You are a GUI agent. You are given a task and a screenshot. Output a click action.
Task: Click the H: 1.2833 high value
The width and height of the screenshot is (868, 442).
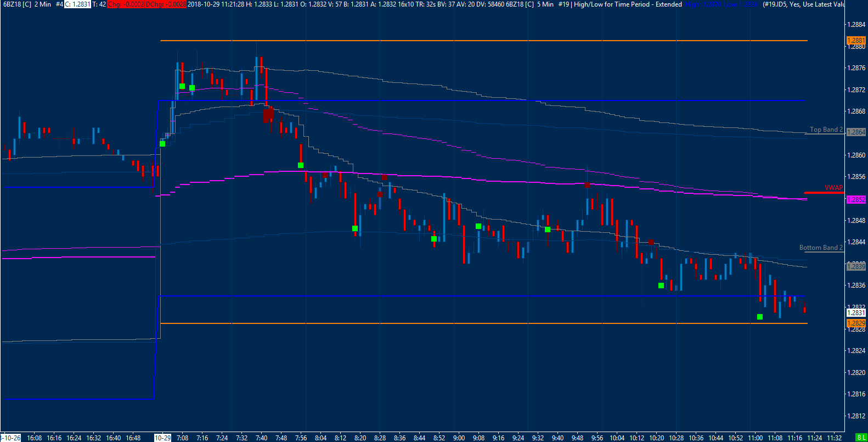(258, 4)
